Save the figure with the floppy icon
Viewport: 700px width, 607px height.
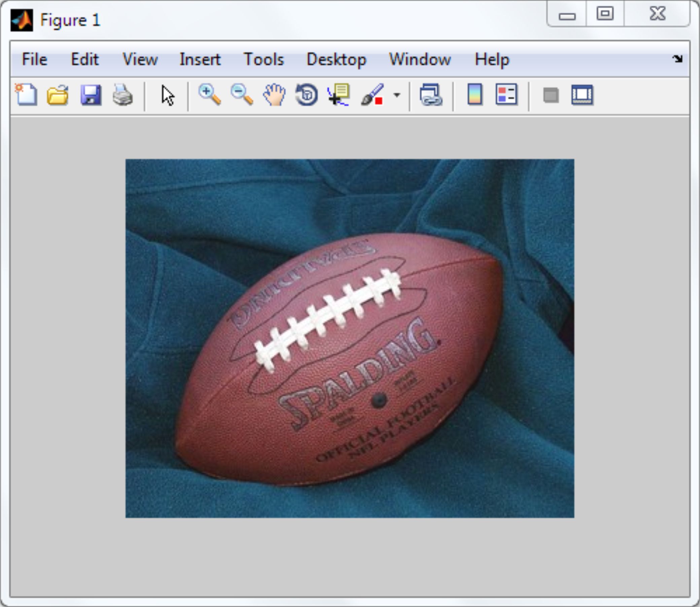[91, 95]
